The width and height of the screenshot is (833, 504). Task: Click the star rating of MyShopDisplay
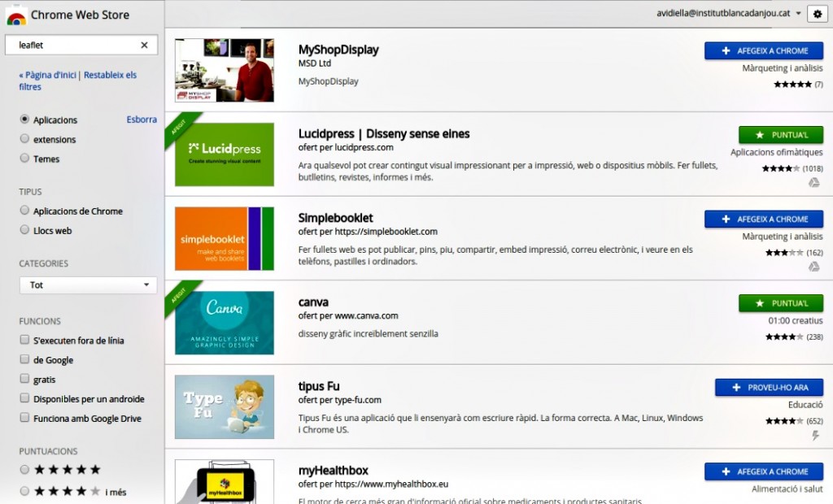click(x=792, y=85)
